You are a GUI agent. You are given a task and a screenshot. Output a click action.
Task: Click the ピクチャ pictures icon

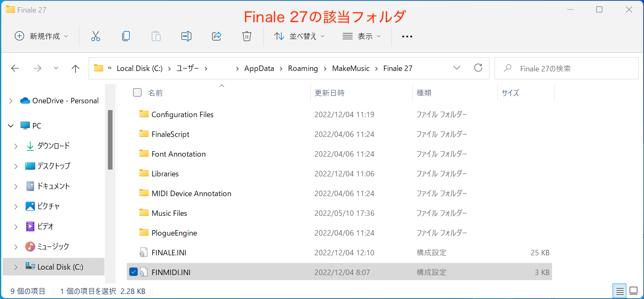30,206
